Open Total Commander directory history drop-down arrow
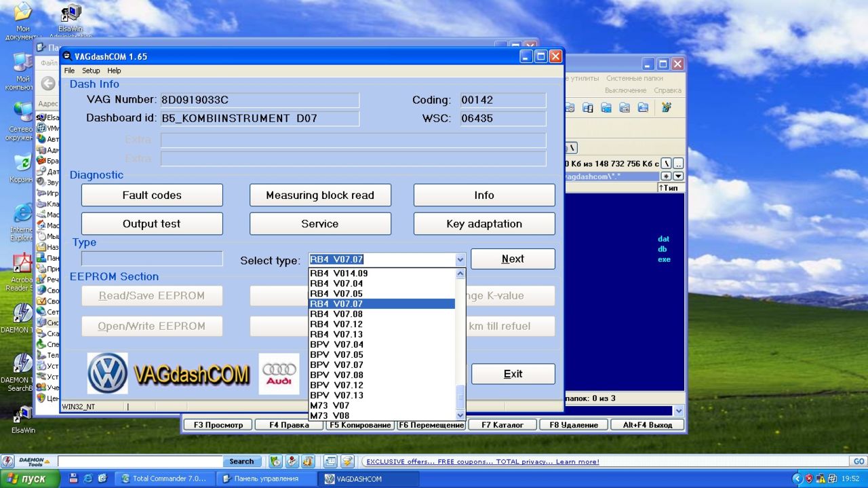Viewport: 868px width, 488px height. tap(678, 176)
